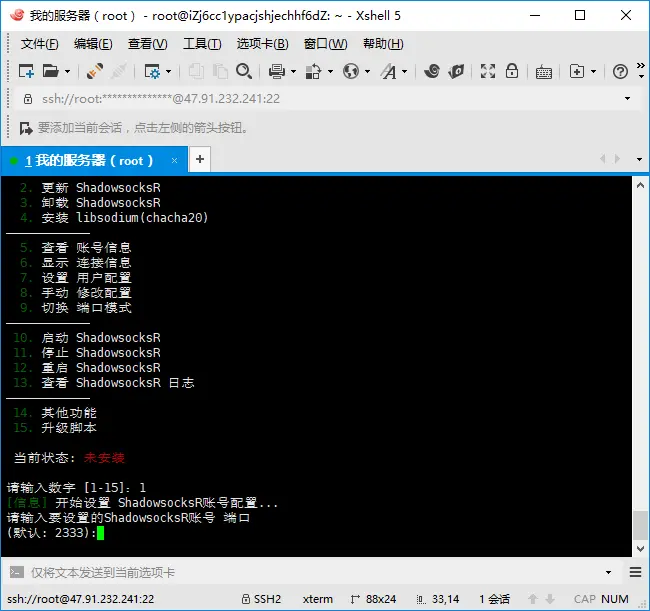Screen dimensions: 650x611
Task: Click the 1 会话 status entry
Action: (495, 599)
